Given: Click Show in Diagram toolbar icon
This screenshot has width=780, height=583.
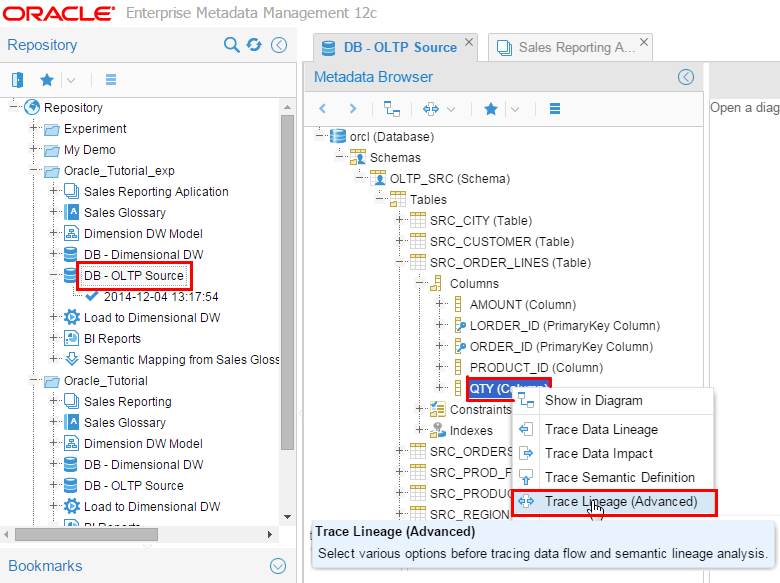Looking at the screenshot, I should pos(392,108).
